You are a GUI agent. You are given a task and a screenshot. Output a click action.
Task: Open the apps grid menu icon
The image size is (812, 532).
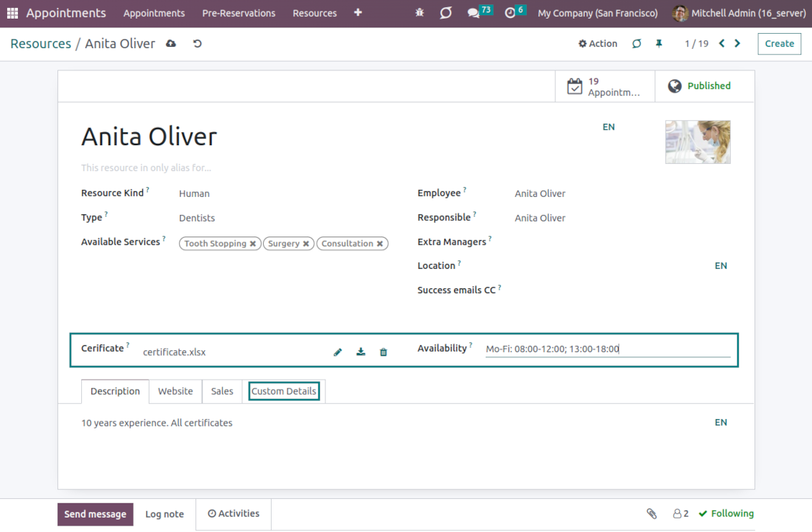[12, 13]
